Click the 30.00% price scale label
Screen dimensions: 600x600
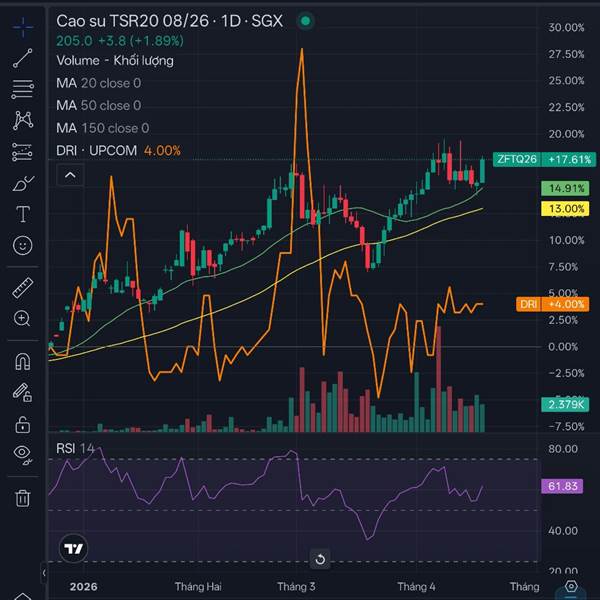click(566, 28)
